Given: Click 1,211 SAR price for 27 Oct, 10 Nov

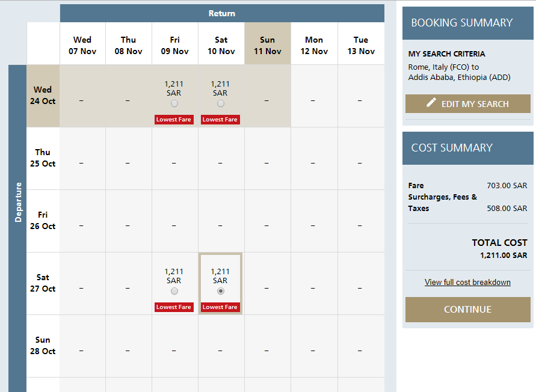Looking at the screenshot, I should pyautogui.click(x=221, y=276).
